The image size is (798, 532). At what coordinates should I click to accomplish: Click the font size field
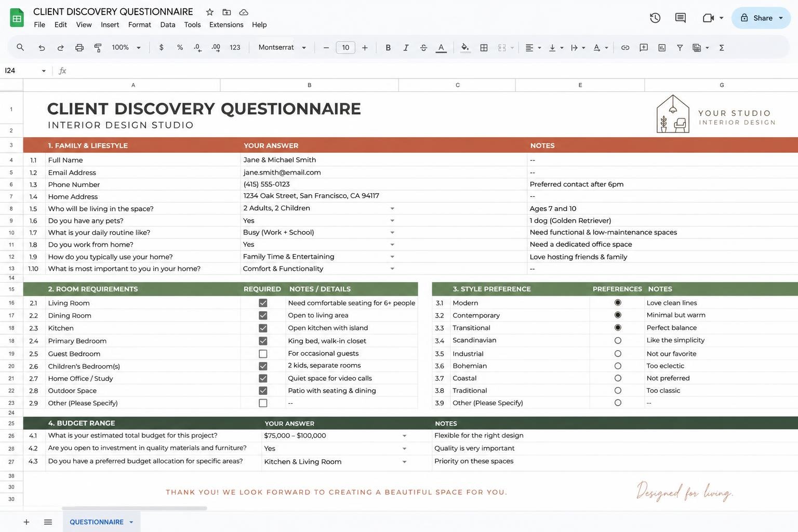coord(345,48)
